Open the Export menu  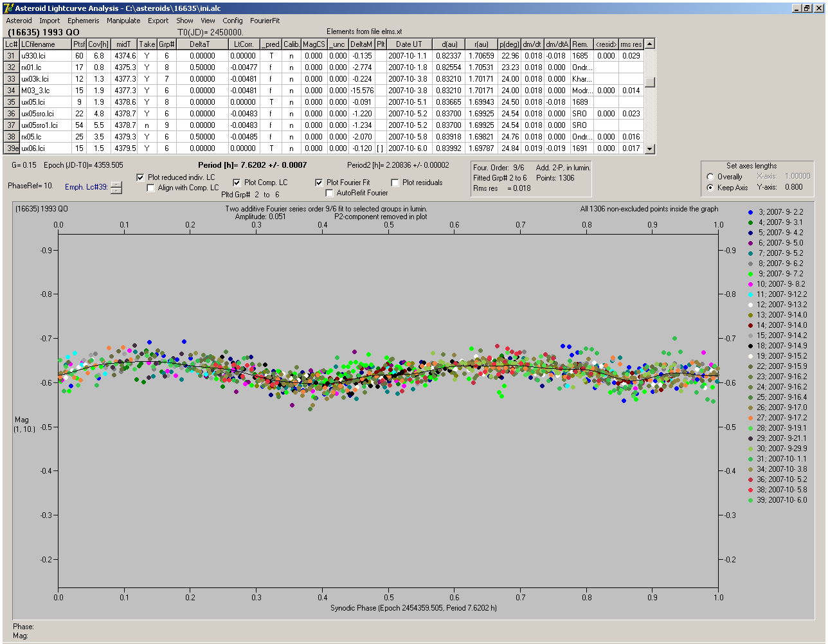click(x=158, y=21)
